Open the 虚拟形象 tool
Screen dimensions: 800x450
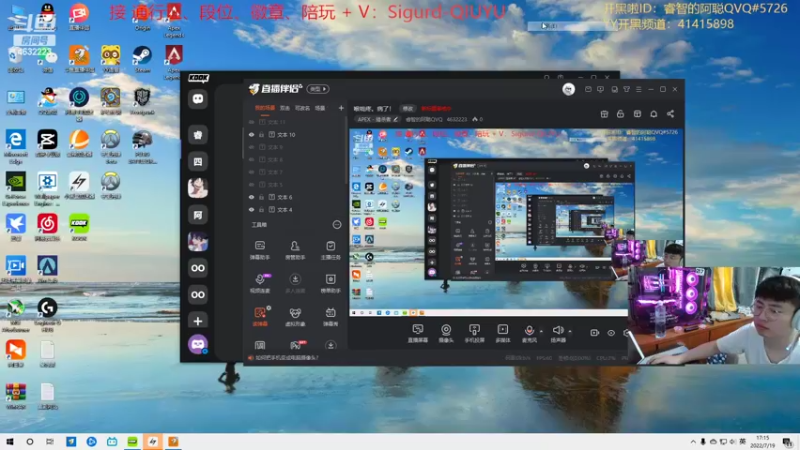pos(295,316)
